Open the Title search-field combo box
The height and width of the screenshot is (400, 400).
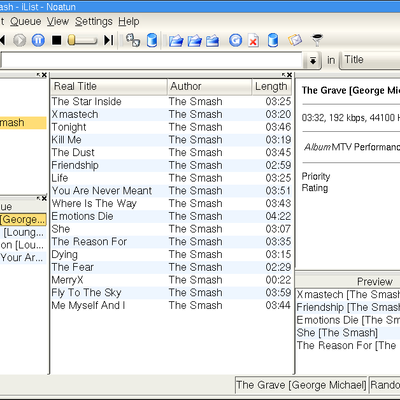370,60
